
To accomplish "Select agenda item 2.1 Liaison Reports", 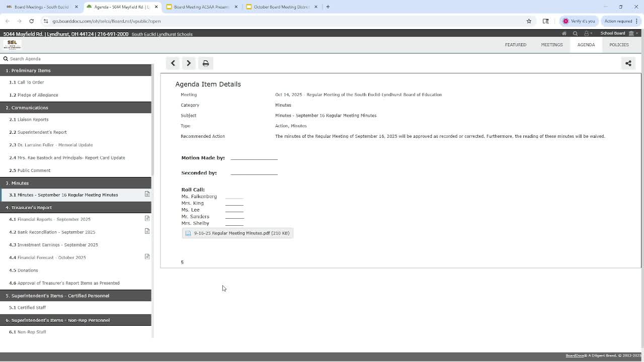I will tap(75, 120).
